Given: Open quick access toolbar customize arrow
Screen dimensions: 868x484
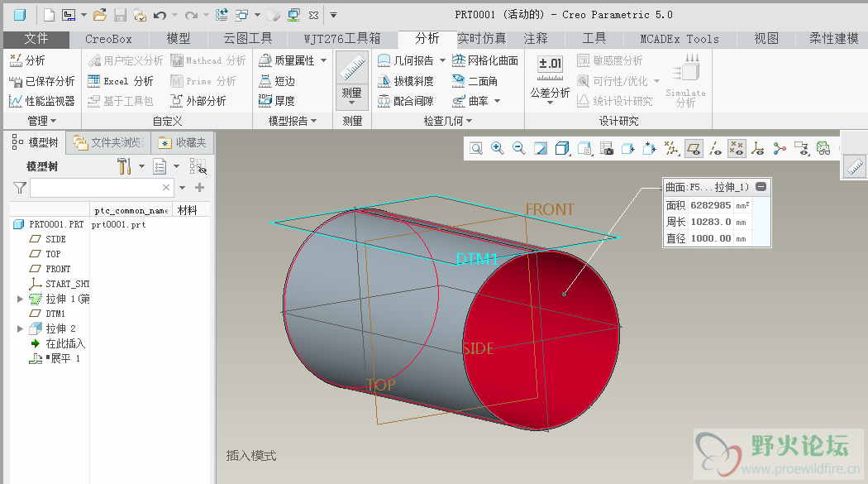Looking at the screenshot, I should click(x=334, y=15).
